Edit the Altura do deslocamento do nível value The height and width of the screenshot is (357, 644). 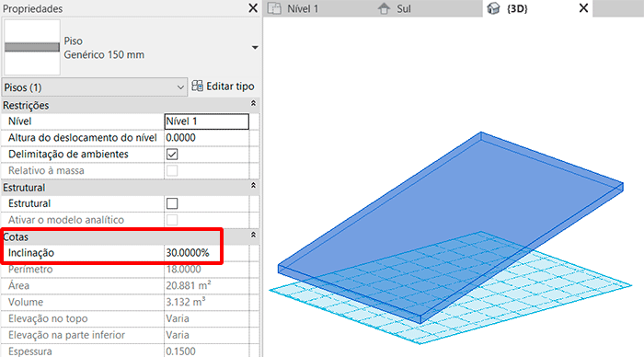207,138
